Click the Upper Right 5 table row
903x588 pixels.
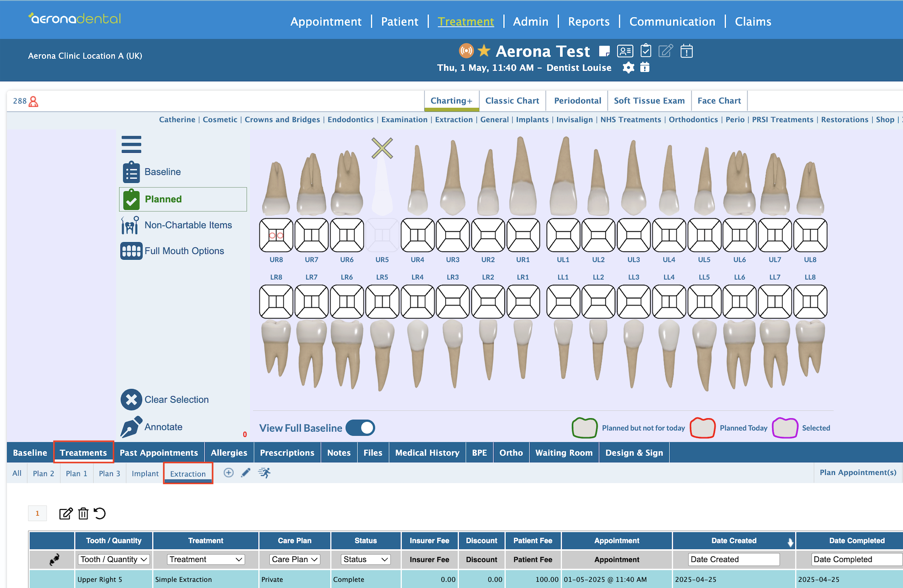(x=466, y=579)
